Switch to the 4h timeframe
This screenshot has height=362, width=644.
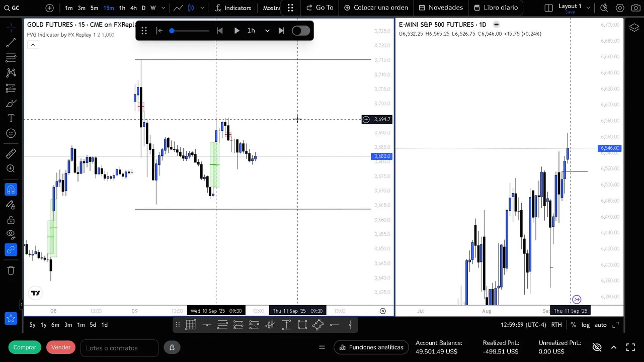(x=133, y=8)
